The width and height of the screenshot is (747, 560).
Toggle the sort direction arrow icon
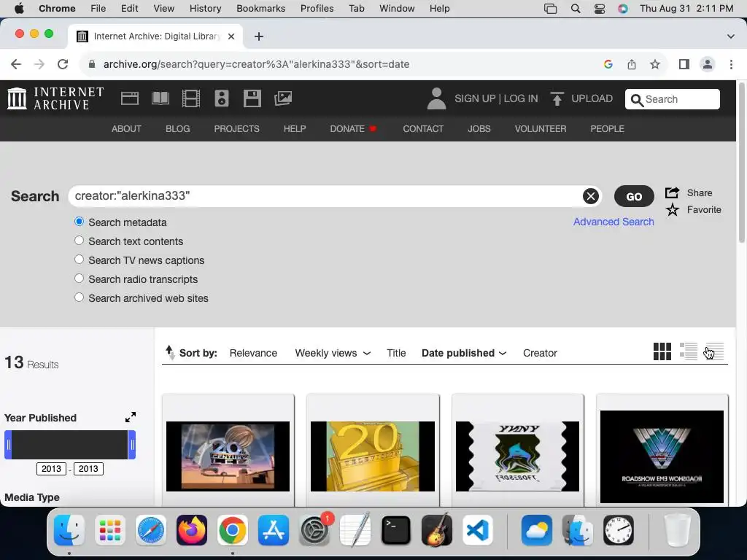click(x=170, y=352)
